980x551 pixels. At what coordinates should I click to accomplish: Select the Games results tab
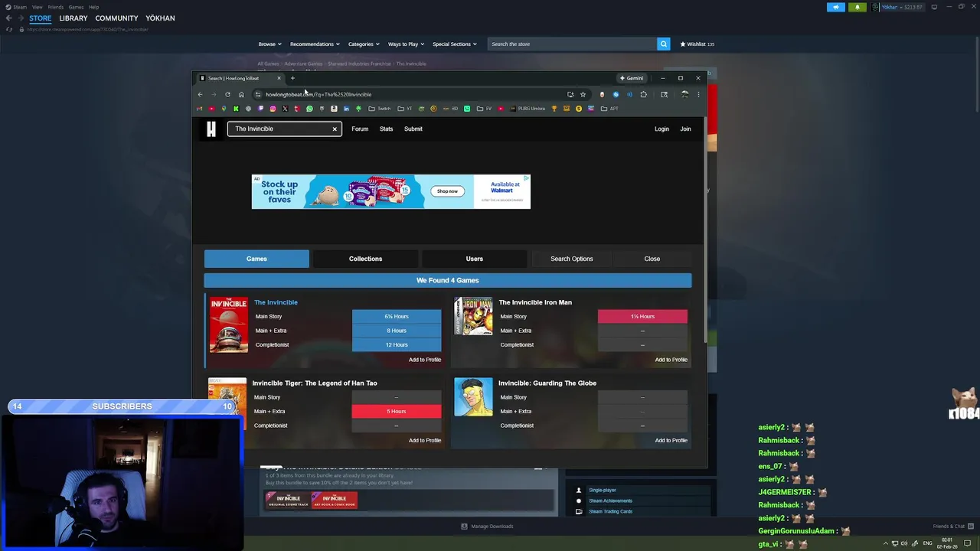pyautogui.click(x=256, y=259)
